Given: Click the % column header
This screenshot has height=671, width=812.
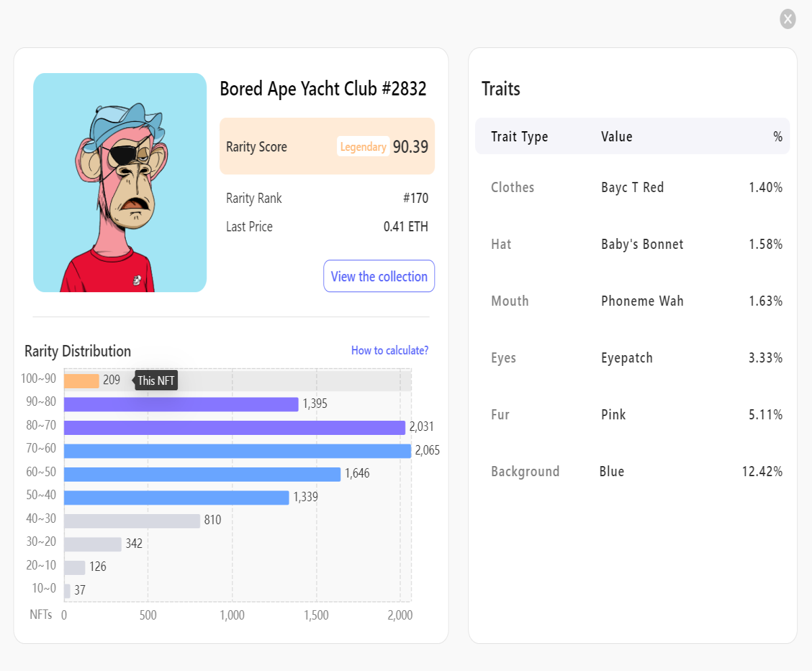Looking at the screenshot, I should click(777, 137).
